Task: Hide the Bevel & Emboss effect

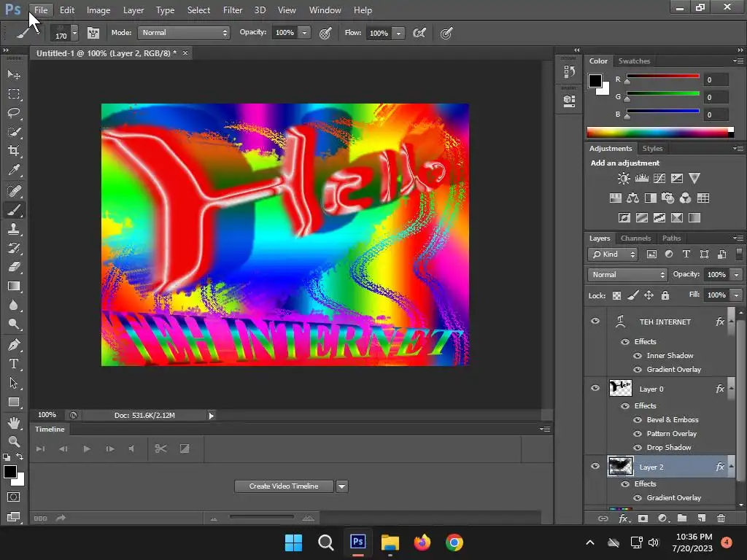Action: 638,420
